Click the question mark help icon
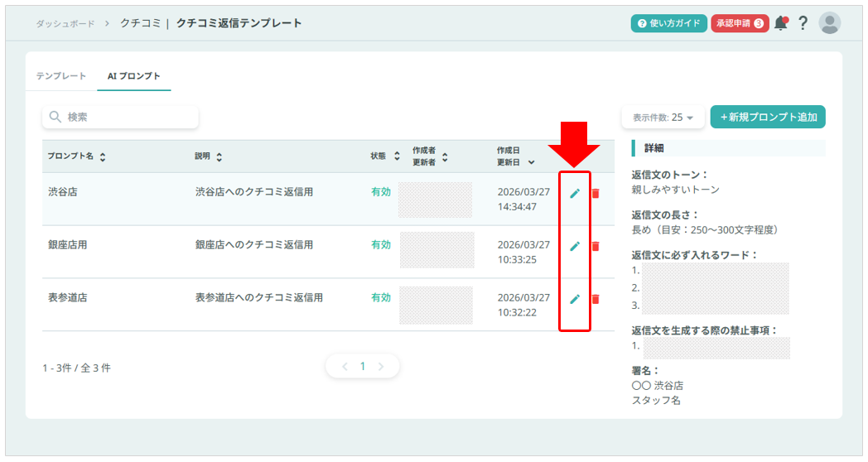868x462 pixels. [803, 23]
